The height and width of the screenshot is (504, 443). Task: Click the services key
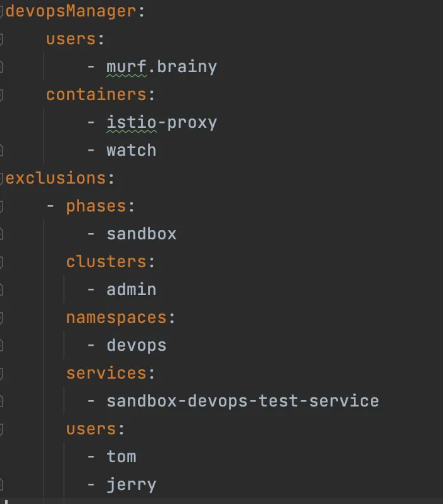pyautogui.click(x=106, y=374)
